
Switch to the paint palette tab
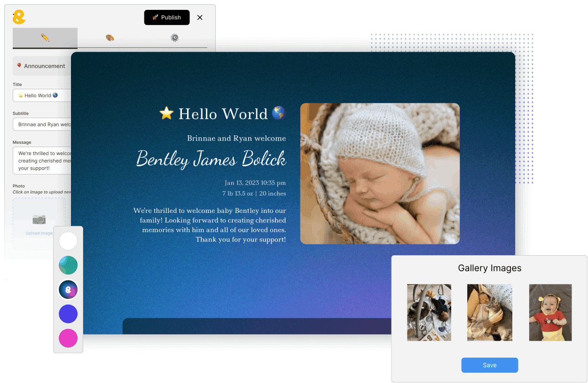click(110, 38)
